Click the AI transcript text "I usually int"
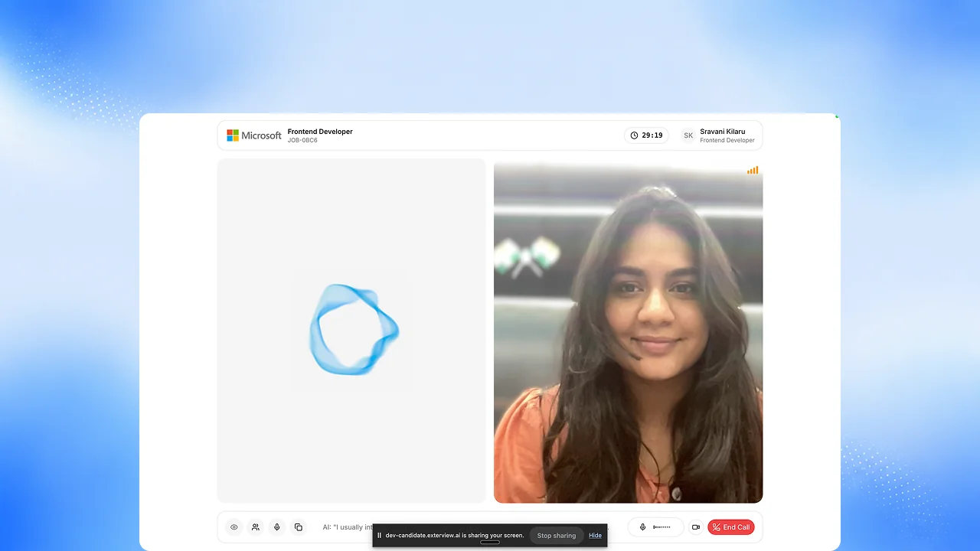980x551 pixels. (348, 527)
